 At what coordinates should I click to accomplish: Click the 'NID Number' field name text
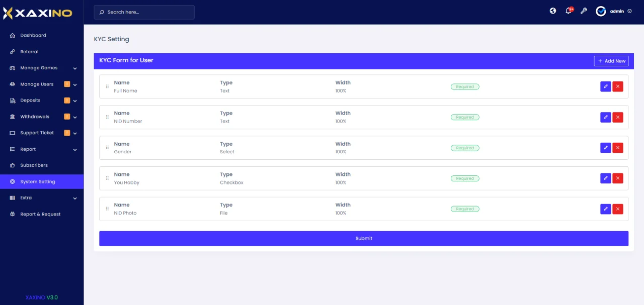128,121
